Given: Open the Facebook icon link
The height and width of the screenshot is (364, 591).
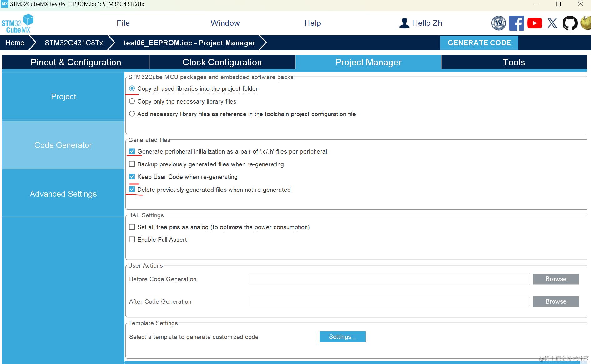Looking at the screenshot, I should coord(517,23).
